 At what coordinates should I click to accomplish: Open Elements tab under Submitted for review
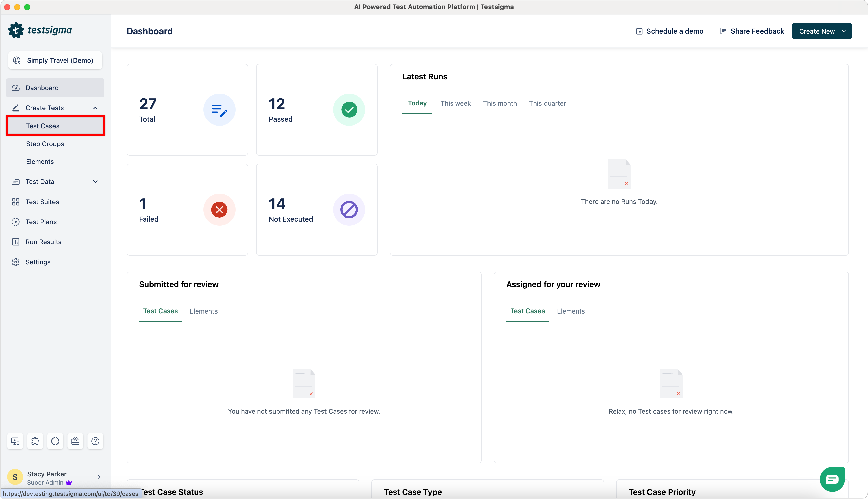204,311
